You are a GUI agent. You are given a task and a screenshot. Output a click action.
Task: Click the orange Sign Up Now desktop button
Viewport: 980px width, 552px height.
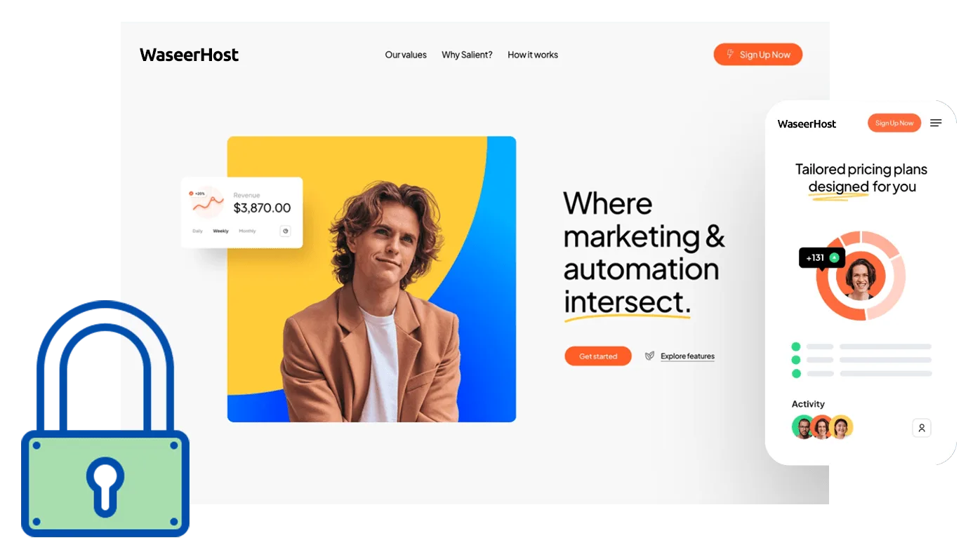(x=758, y=55)
